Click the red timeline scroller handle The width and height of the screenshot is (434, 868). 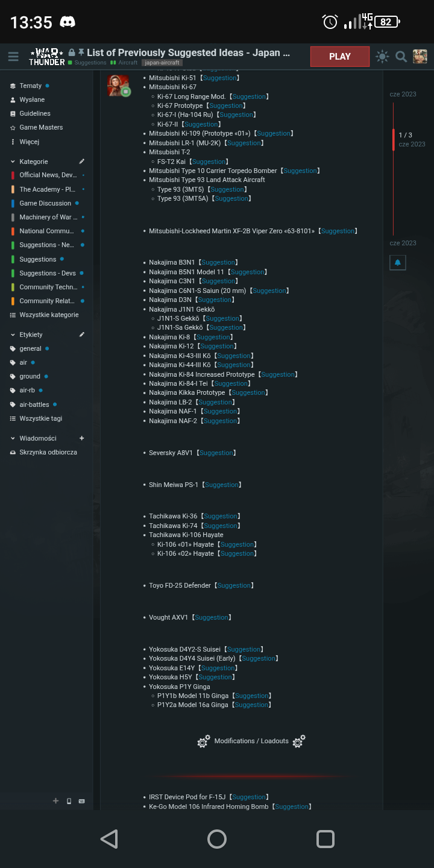pos(394,139)
